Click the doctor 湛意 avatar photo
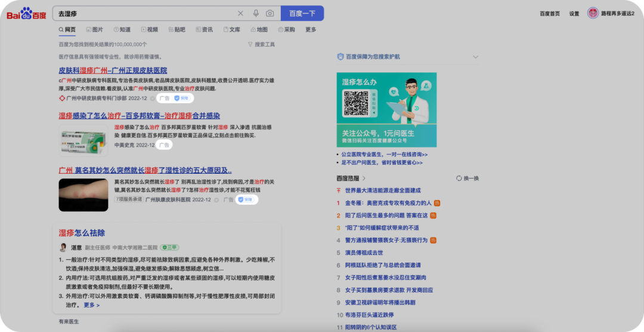The image size is (644, 332). click(x=63, y=247)
